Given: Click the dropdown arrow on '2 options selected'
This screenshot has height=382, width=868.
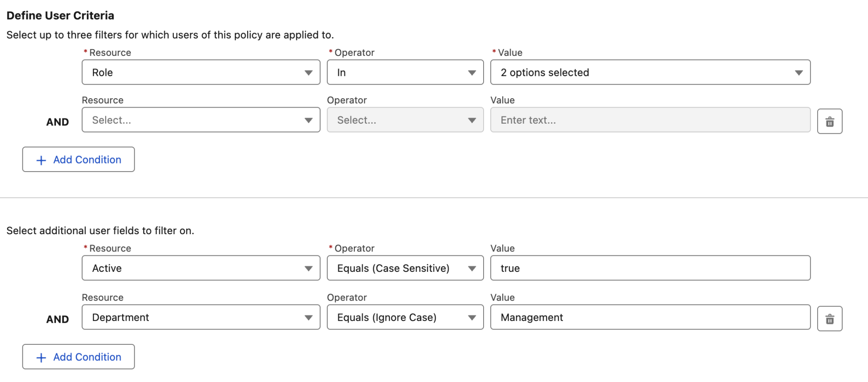Looking at the screenshot, I should tap(798, 72).
